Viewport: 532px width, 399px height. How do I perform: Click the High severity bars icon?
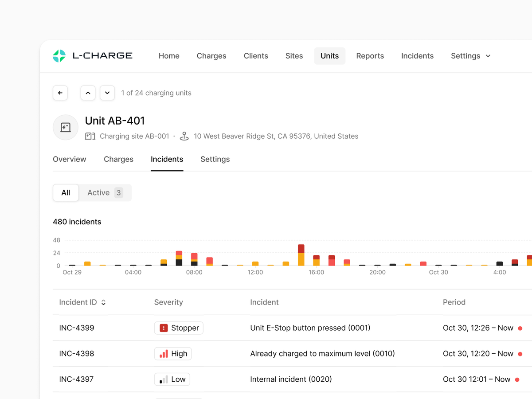(164, 354)
